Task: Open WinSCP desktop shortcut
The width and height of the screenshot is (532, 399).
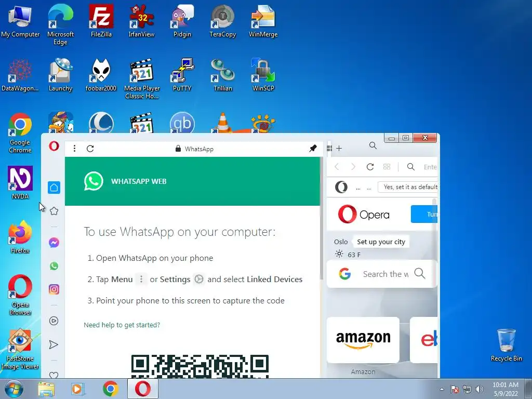Action: [263, 75]
